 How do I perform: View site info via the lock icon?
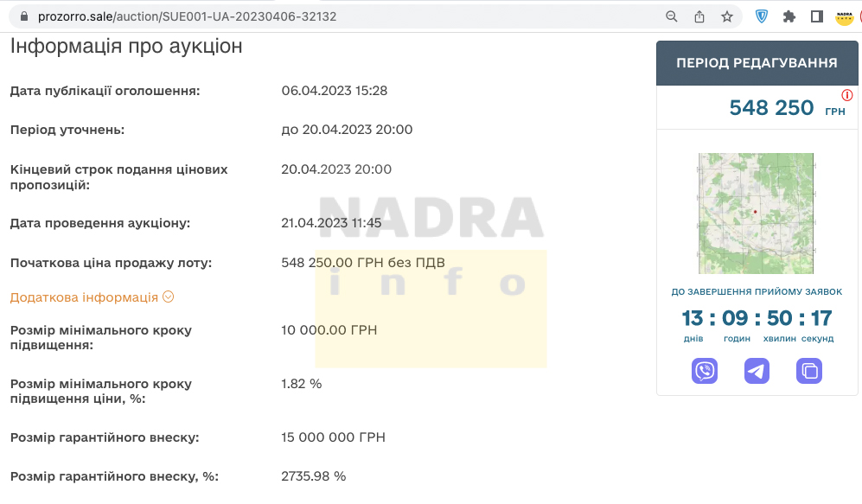23,16
